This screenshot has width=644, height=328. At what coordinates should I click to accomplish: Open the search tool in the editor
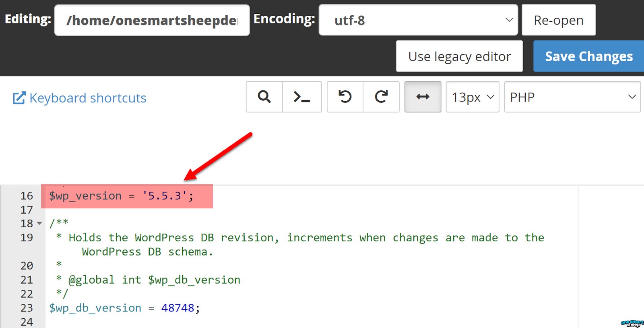(x=264, y=97)
